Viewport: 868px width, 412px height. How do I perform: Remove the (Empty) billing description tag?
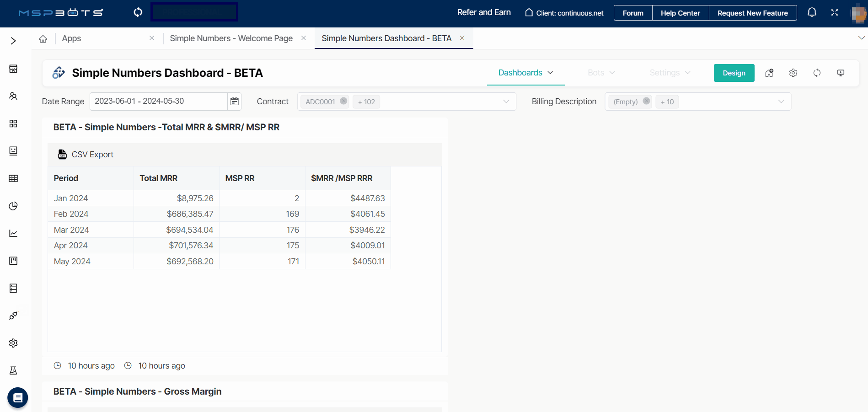[x=646, y=101]
